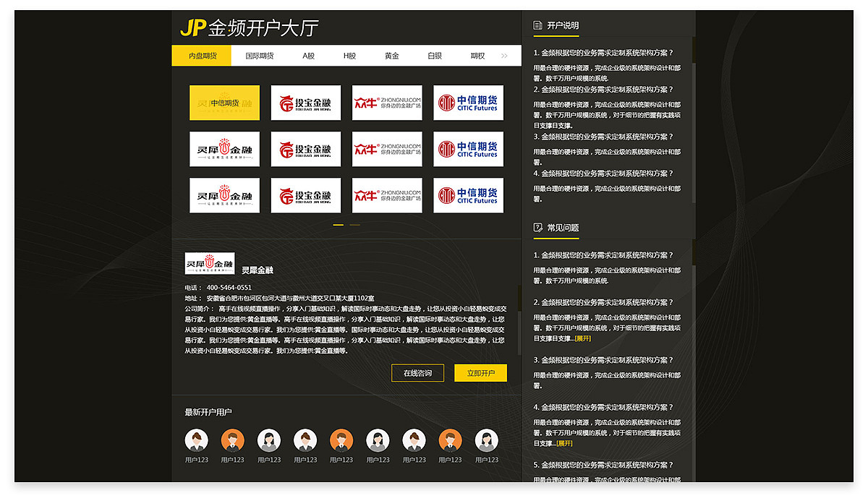Expand the first 展开 link under 常见问题
The image size is (868, 501).
(583, 338)
